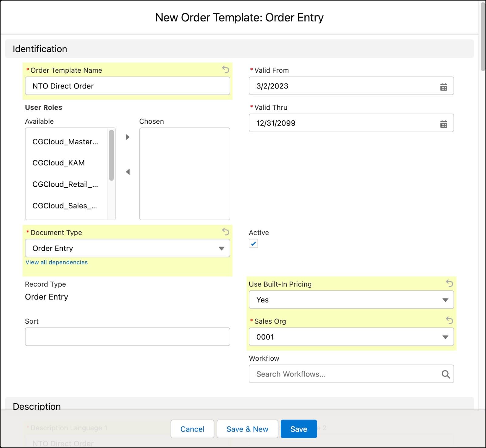This screenshot has width=486, height=448.
Task: Click the Save & New button
Action: (x=247, y=429)
